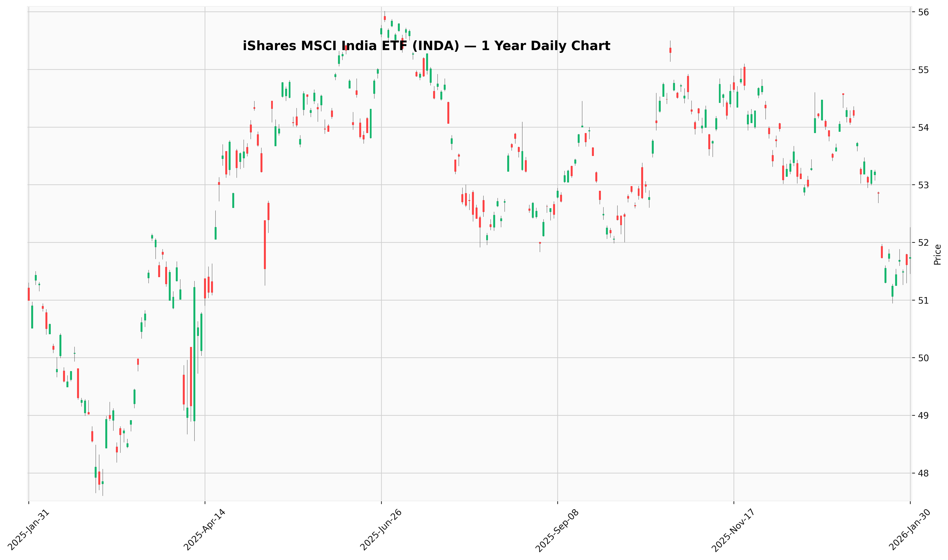Click the tall green candle before Apr-14
The width and height of the screenshot is (948, 560).
click(194, 354)
